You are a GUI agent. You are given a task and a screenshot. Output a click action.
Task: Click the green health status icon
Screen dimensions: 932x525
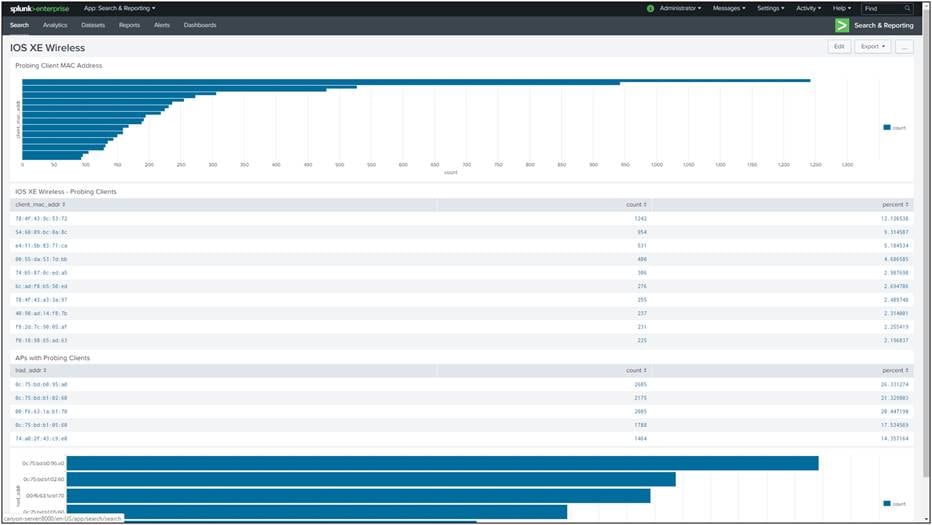650,8
